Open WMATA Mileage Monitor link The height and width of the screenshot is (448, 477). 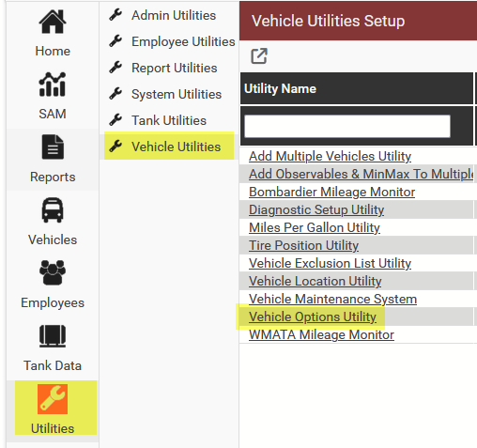(x=321, y=334)
